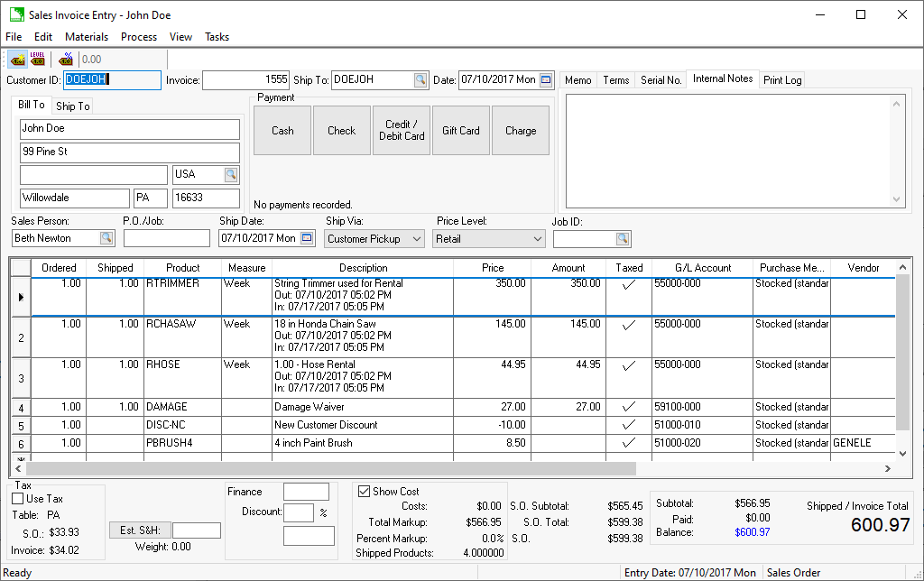The width and height of the screenshot is (924, 581).
Task: Click the new price tag toolbar icon
Action: tap(17, 60)
